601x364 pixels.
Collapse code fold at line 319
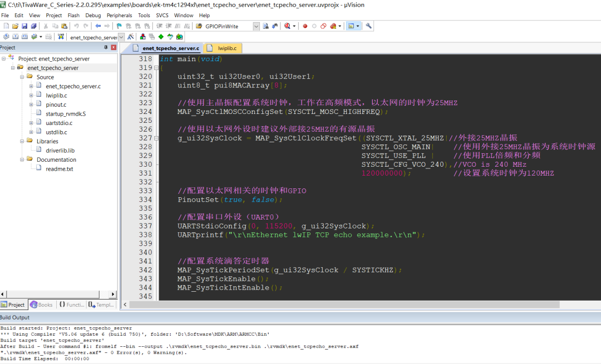click(156, 68)
